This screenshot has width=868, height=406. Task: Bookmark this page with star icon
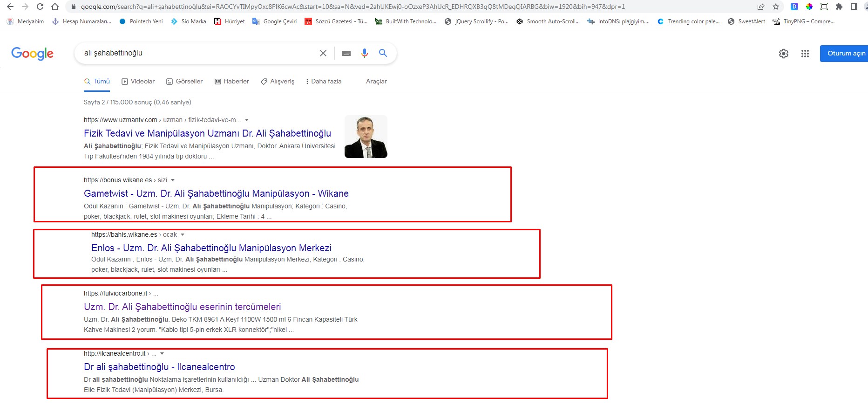776,7
